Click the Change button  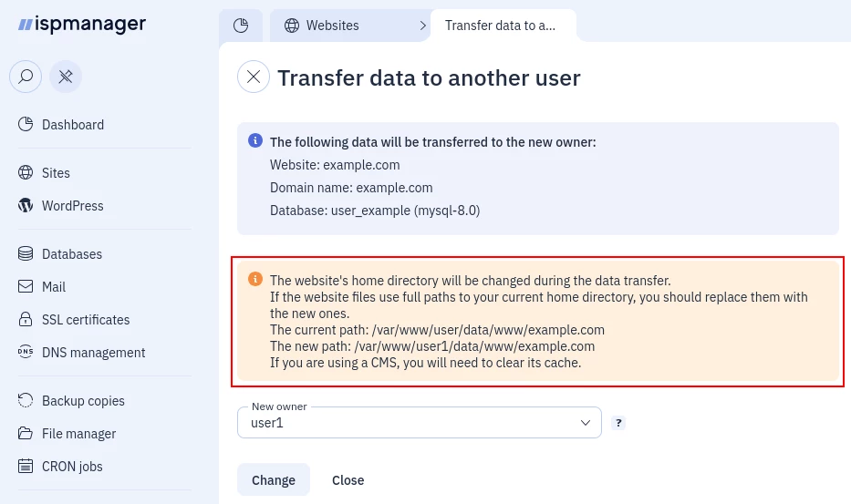click(274, 480)
